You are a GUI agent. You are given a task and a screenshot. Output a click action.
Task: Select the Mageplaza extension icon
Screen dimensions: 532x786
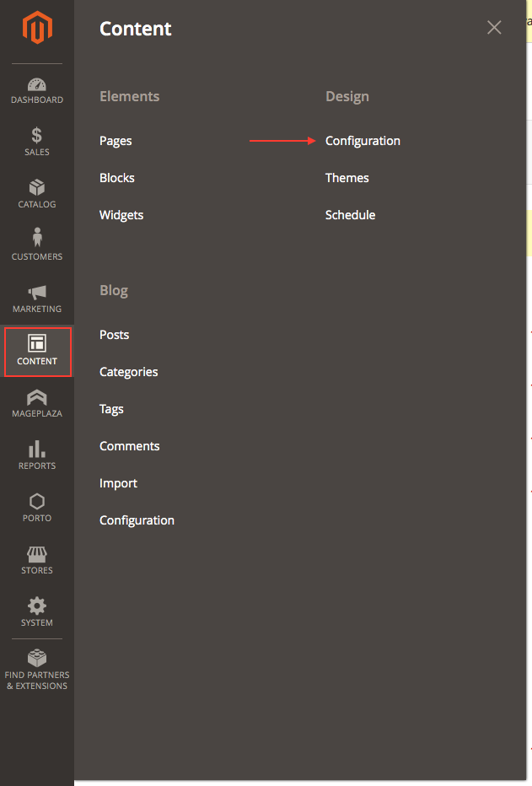pyautogui.click(x=36, y=403)
